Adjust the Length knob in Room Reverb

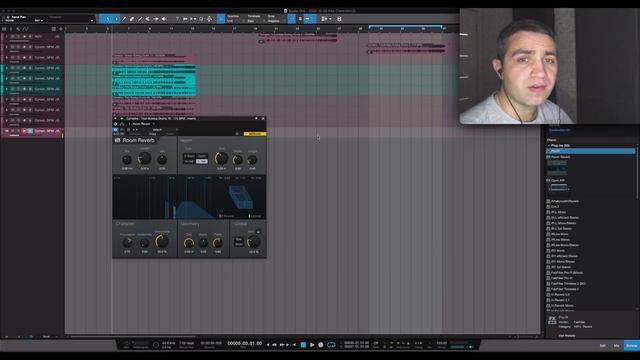click(144, 158)
